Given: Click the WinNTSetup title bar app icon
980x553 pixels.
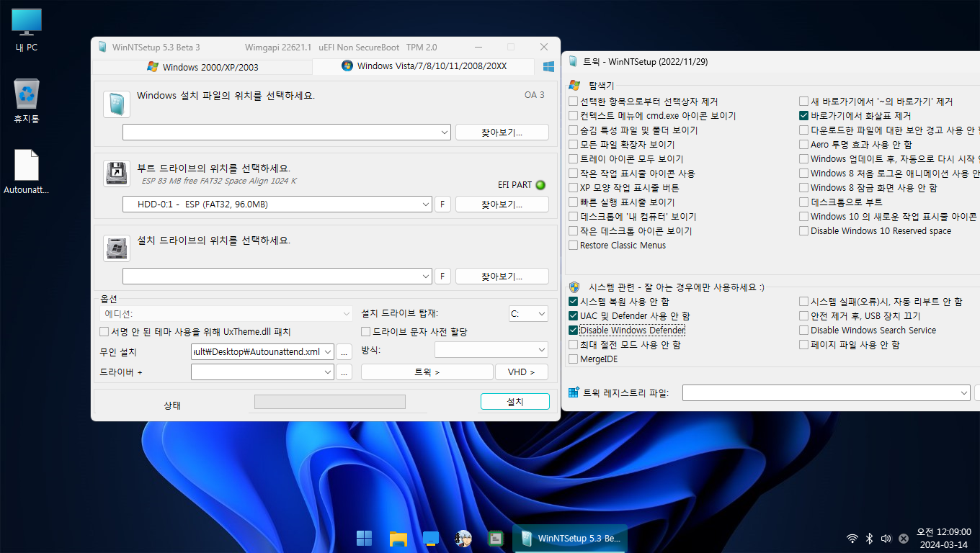Looking at the screenshot, I should point(102,48).
